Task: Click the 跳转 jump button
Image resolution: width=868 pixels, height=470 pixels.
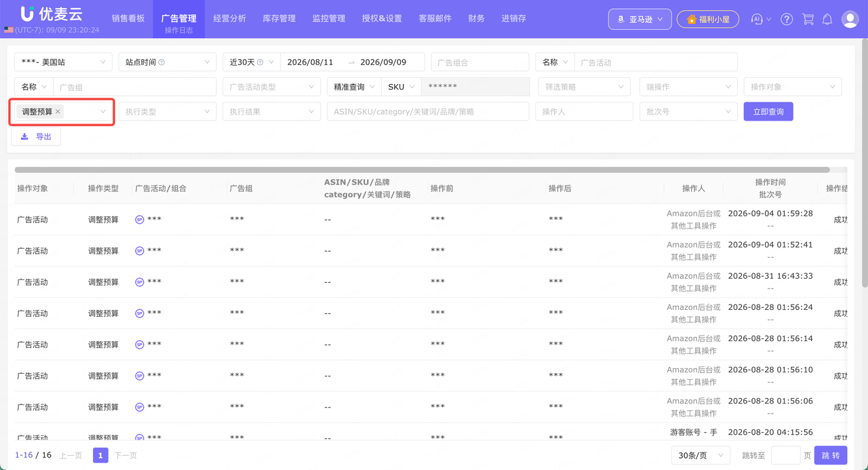Action: click(831, 456)
